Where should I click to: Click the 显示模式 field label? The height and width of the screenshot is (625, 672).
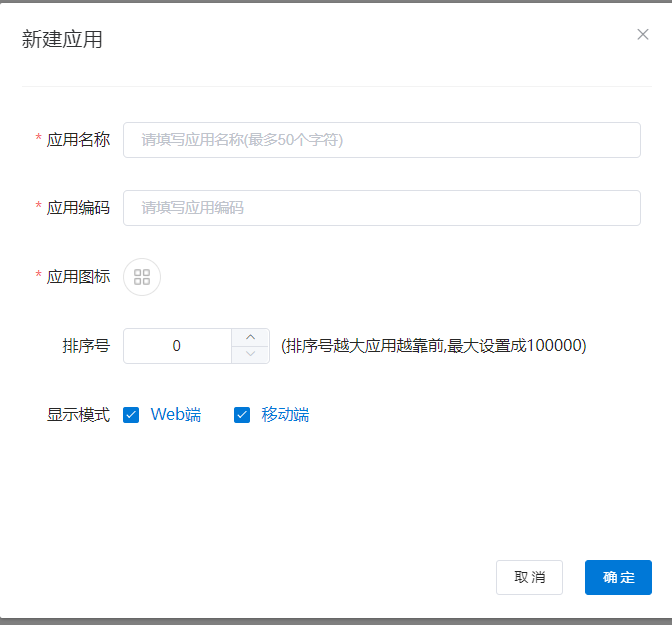coord(78,415)
